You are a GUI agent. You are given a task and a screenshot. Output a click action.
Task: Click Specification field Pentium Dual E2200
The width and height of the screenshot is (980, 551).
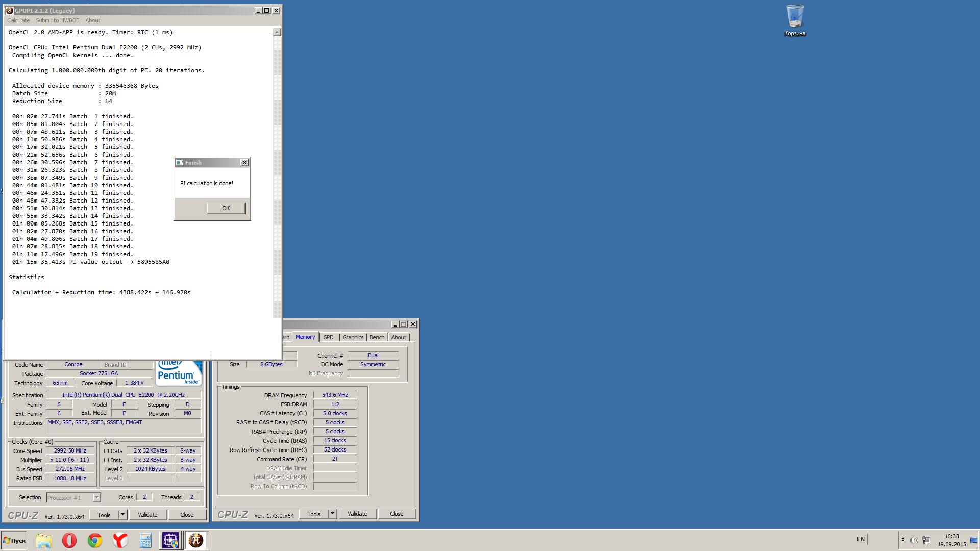point(124,395)
